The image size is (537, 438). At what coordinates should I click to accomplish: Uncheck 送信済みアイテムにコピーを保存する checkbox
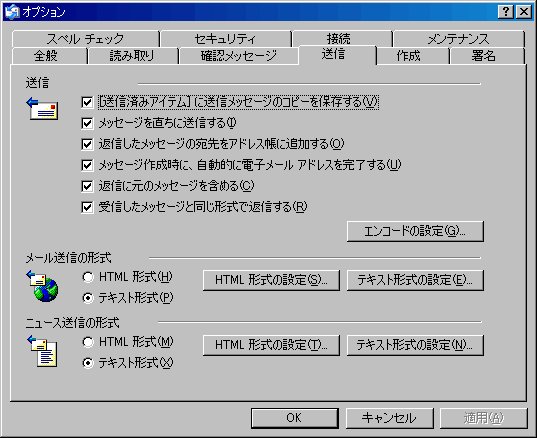tap(87, 102)
